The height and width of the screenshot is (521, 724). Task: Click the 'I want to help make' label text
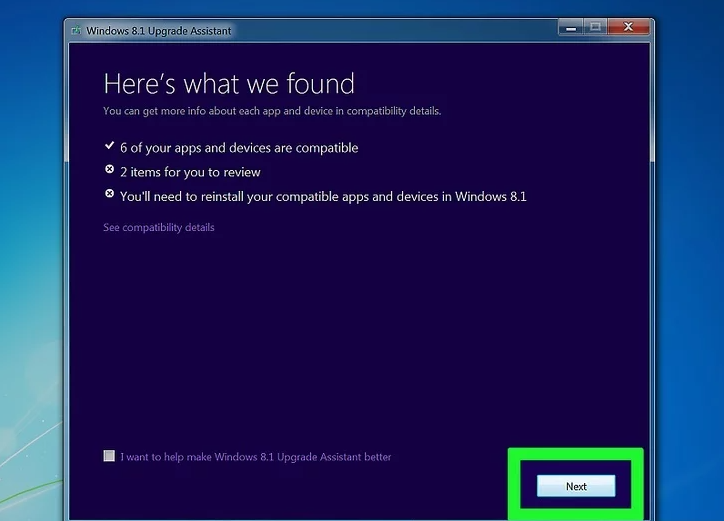[256, 457]
